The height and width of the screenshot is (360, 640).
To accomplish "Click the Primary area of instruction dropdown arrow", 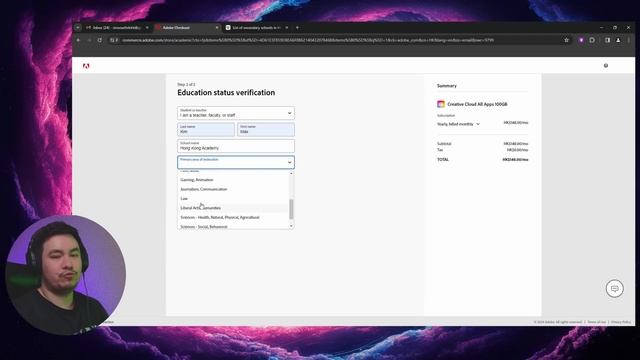I will pos(289,162).
